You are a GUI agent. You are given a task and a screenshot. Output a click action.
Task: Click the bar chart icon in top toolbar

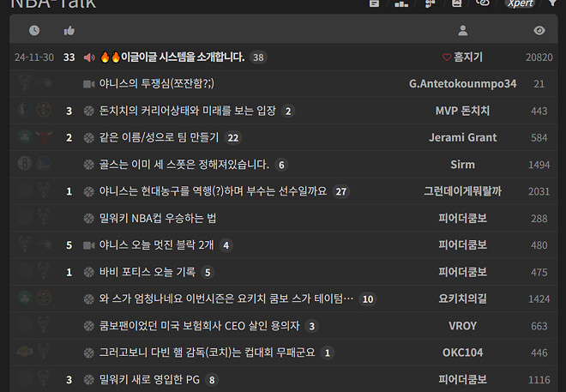tap(401, 3)
